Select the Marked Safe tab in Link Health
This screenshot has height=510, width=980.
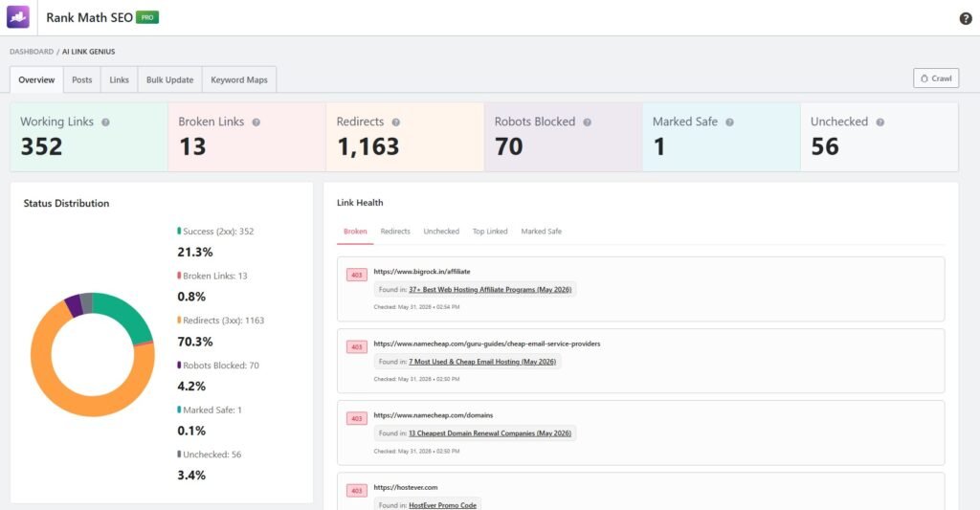point(542,232)
